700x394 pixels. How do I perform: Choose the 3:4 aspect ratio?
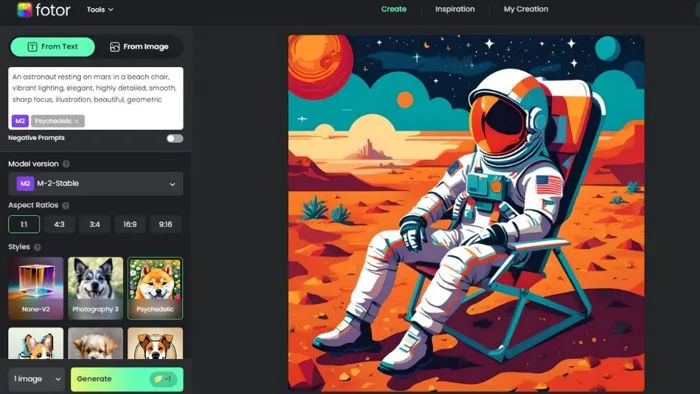(95, 224)
